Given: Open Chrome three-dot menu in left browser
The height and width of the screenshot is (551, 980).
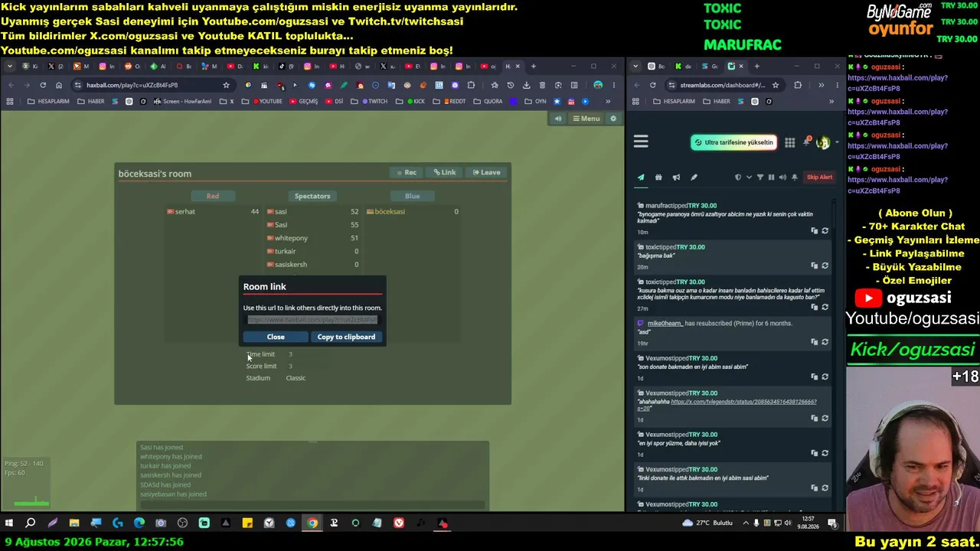Looking at the screenshot, I should click(x=613, y=85).
